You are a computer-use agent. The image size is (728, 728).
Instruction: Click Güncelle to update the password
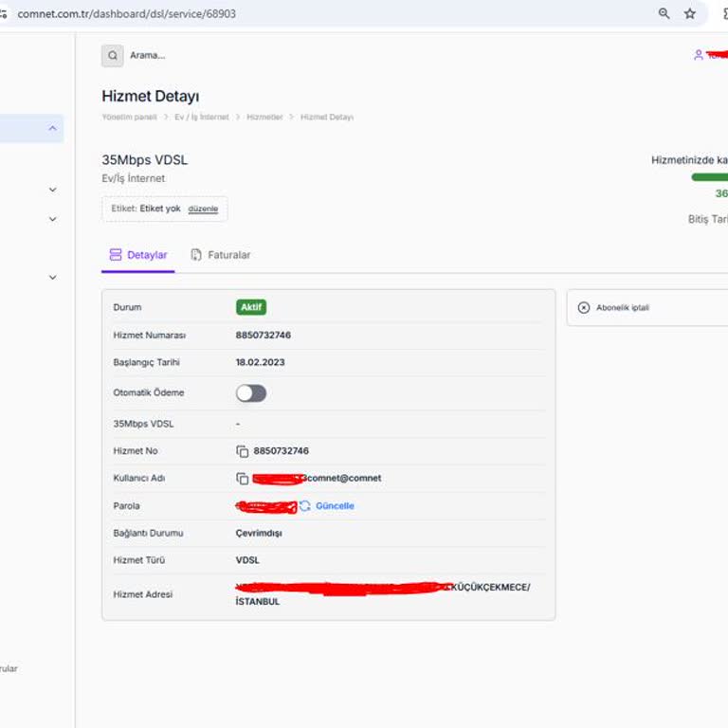(x=335, y=506)
